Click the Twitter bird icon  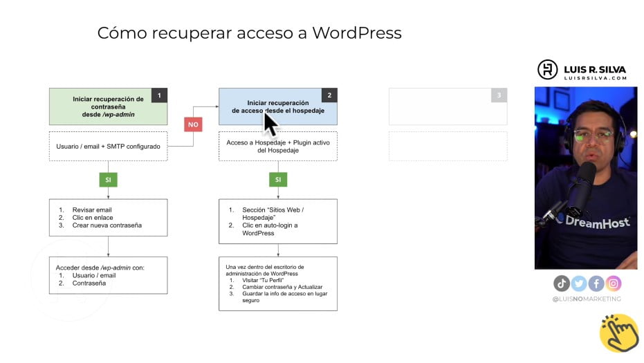pyautogui.click(x=579, y=283)
